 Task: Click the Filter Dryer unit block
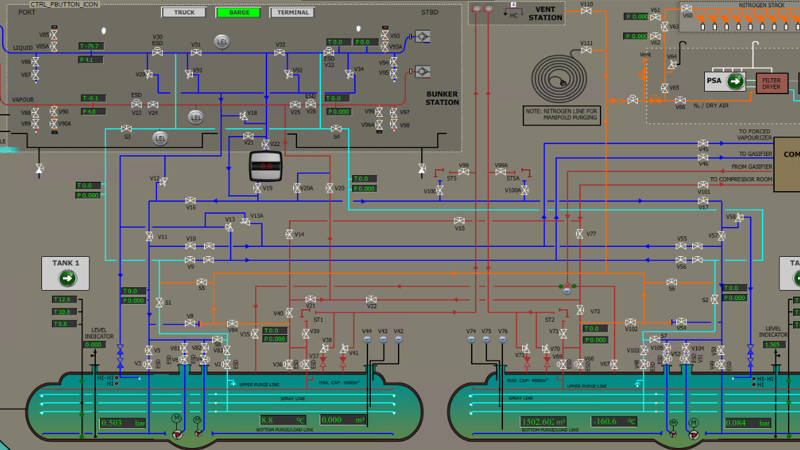click(x=770, y=82)
